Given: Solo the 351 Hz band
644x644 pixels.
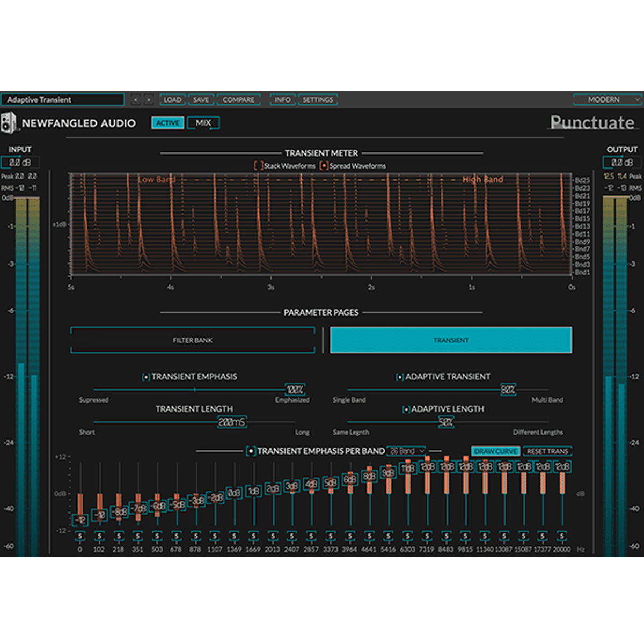Looking at the screenshot, I should tap(138, 536).
